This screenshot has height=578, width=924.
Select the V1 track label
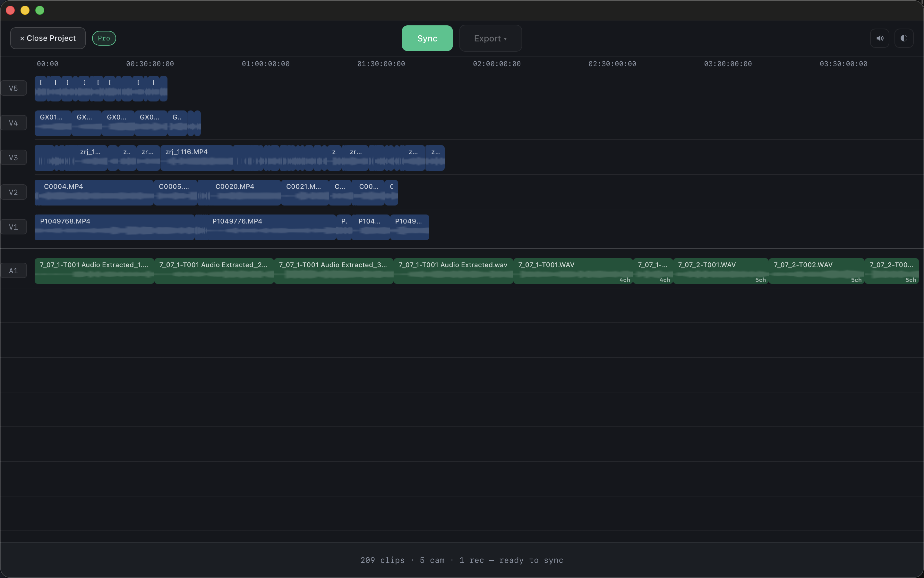(x=13, y=227)
